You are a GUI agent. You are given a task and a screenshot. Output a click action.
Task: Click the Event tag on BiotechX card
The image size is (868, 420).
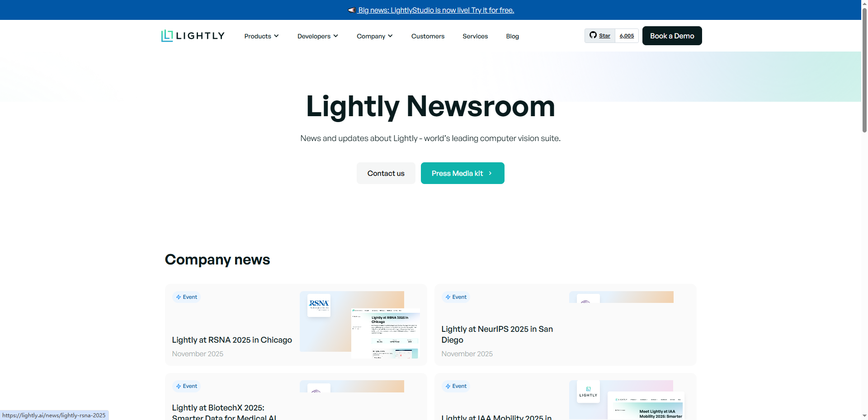coord(186,386)
